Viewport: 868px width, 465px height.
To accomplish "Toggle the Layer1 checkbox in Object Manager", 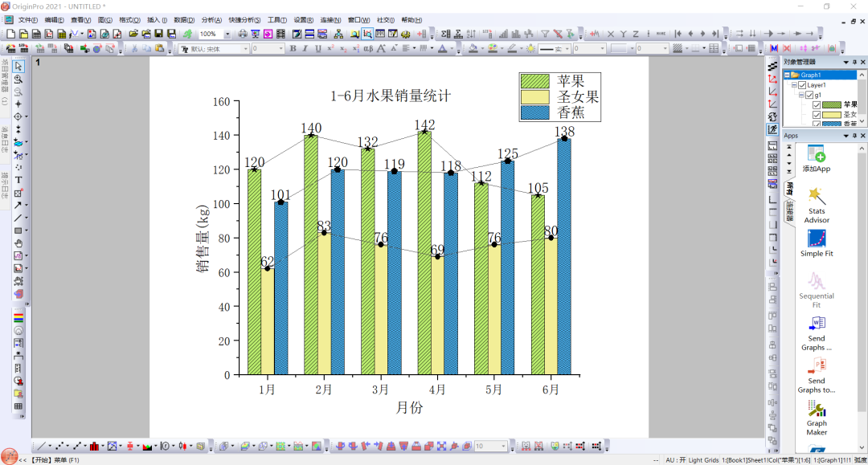I will coord(802,85).
